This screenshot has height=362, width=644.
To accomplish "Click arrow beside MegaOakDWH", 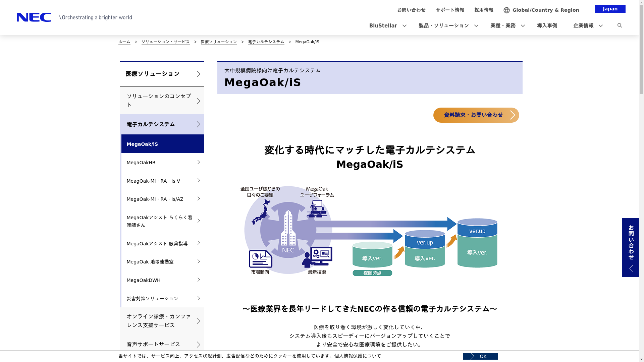I will pyautogui.click(x=199, y=280).
